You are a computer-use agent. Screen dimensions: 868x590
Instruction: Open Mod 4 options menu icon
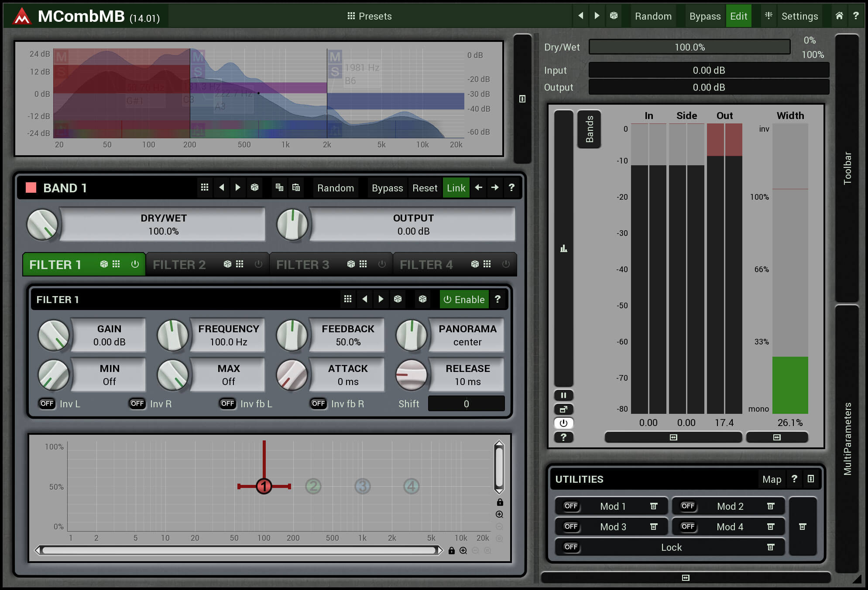coord(771,526)
